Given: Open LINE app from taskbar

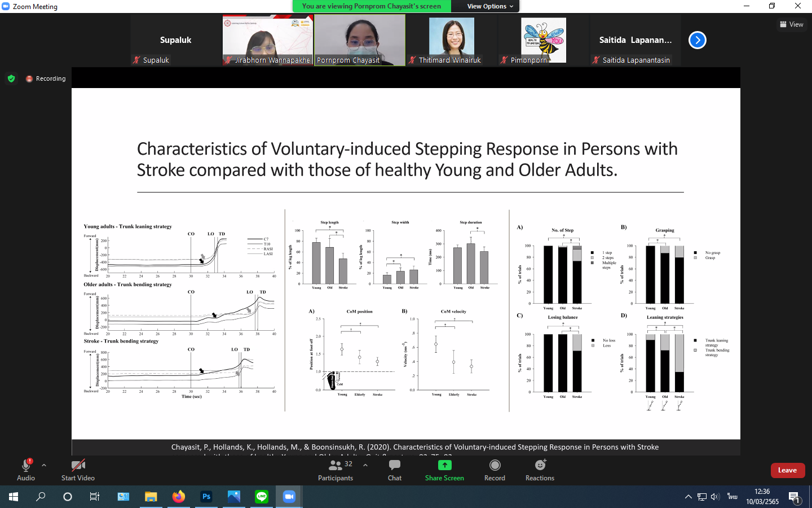Looking at the screenshot, I should 262,497.
